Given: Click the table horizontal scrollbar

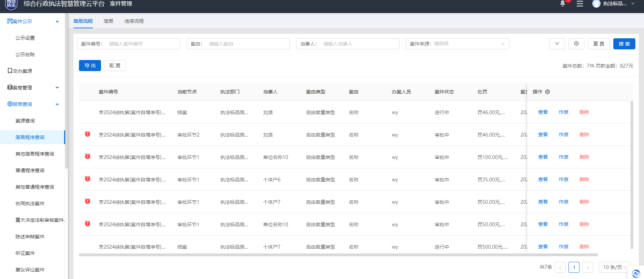Looking at the screenshot, I should click(338, 255).
